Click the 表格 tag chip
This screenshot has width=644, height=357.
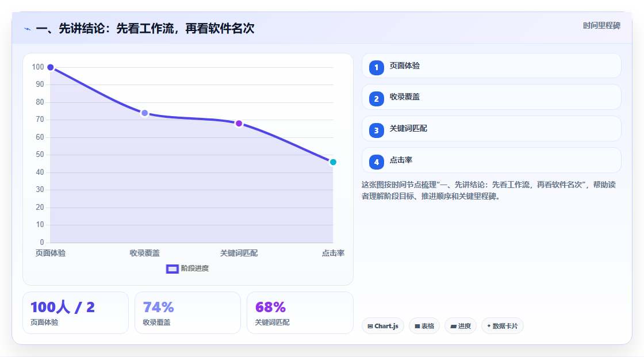click(424, 326)
